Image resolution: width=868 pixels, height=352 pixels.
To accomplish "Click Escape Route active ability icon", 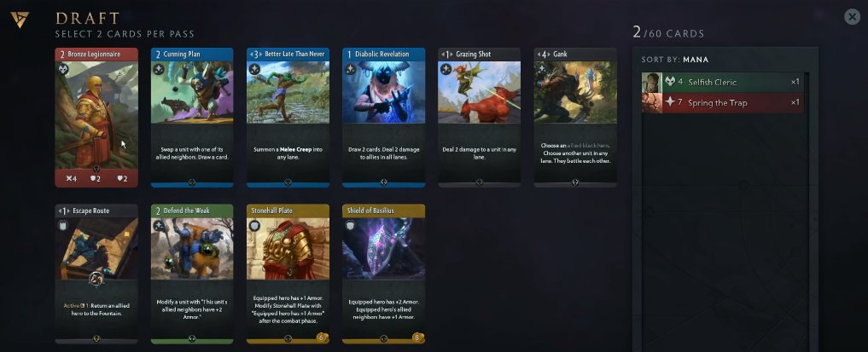I will 96,279.
